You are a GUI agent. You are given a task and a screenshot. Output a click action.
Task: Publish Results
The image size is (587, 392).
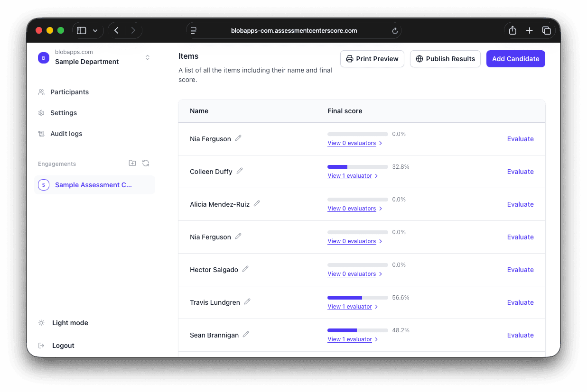coord(445,59)
